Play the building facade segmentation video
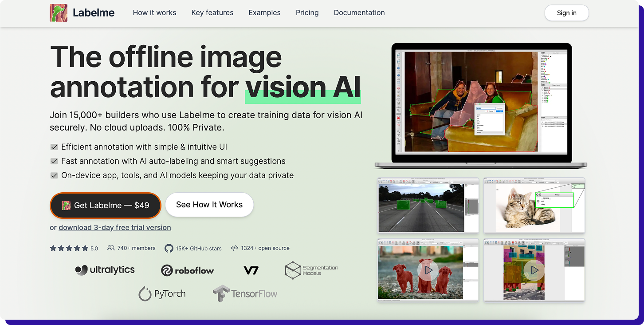644x325 pixels. pos(534,270)
